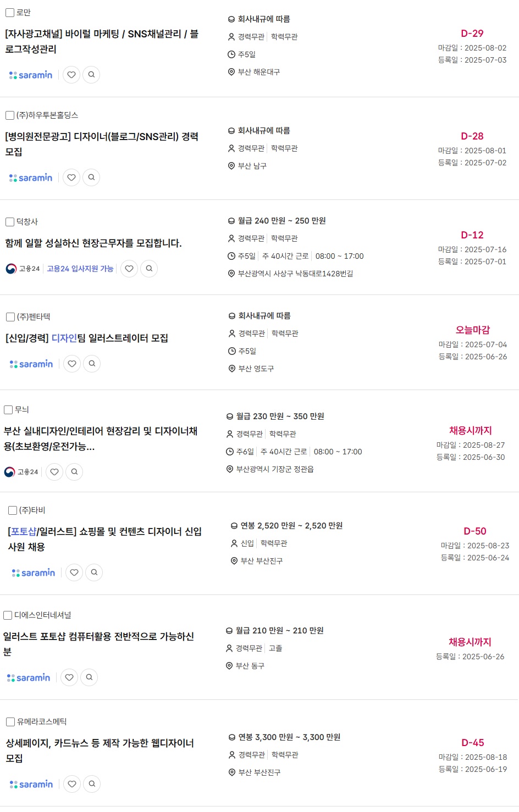Like the (주)하우투본홀딩스 posting via heart
Image resolution: width=519 pixels, height=812 pixels.
coord(71,177)
